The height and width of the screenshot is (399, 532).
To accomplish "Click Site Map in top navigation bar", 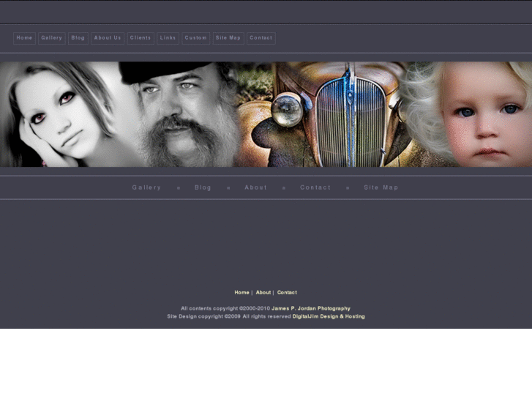I will coord(228,38).
